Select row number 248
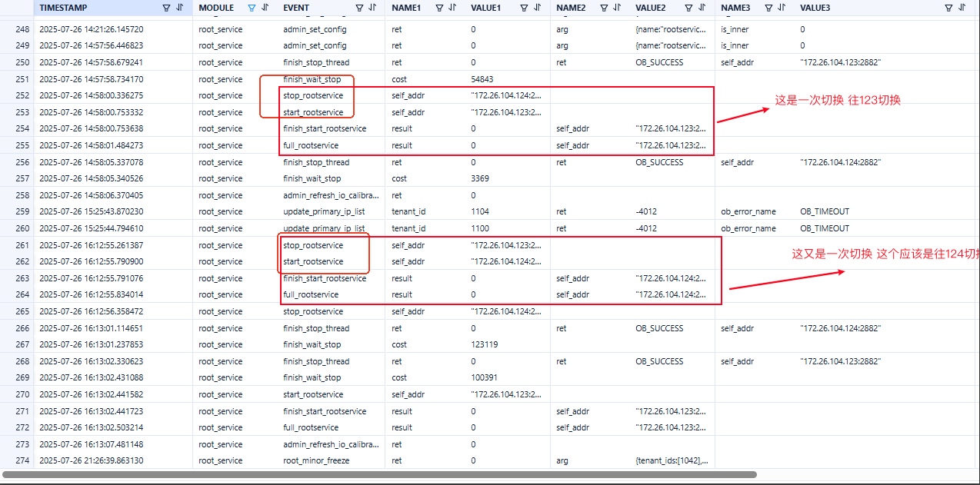This screenshot has width=980, height=485. (22, 29)
